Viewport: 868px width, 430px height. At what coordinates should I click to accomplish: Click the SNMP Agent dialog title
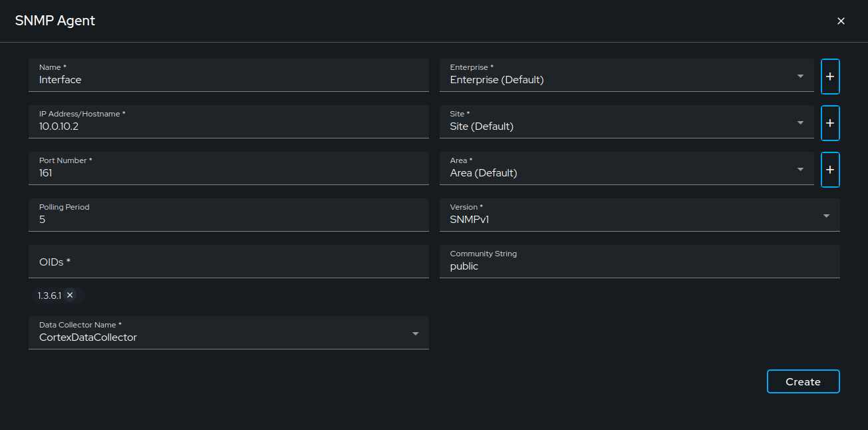click(x=55, y=21)
